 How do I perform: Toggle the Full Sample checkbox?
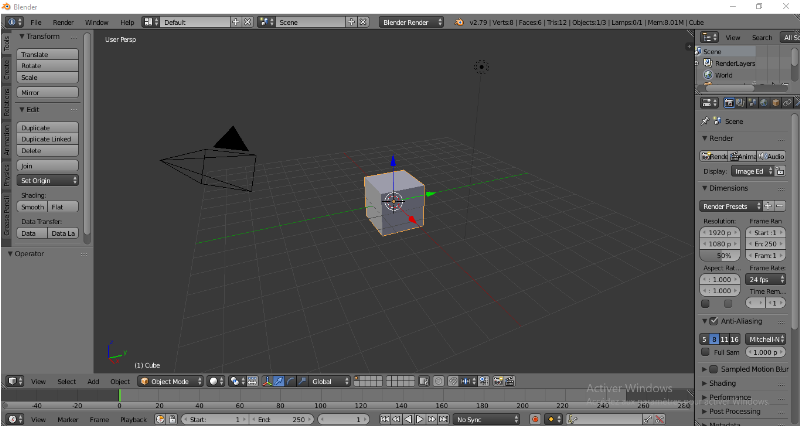click(706, 352)
